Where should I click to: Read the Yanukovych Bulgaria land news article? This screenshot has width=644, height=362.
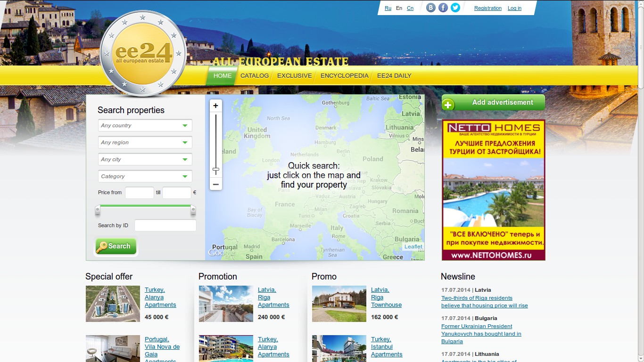pos(481,334)
